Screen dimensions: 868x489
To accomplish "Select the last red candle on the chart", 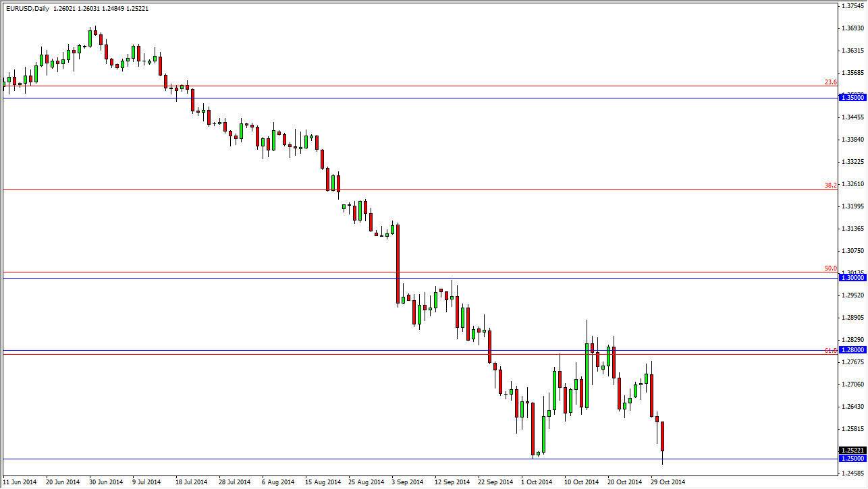I will point(662,435).
